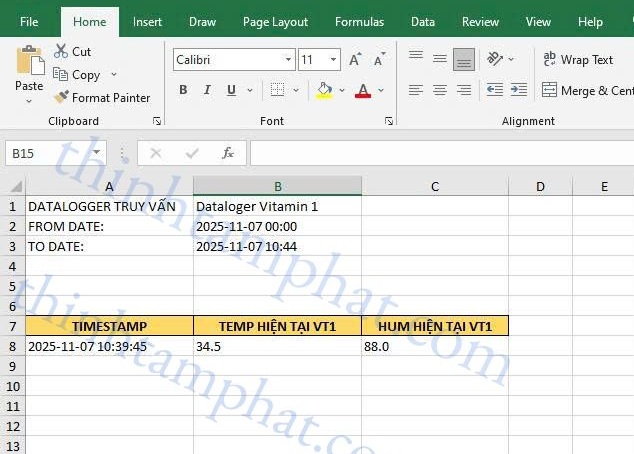This screenshot has width=634, height=454.
Task: Open the File menu
Action: click(29, 22)
